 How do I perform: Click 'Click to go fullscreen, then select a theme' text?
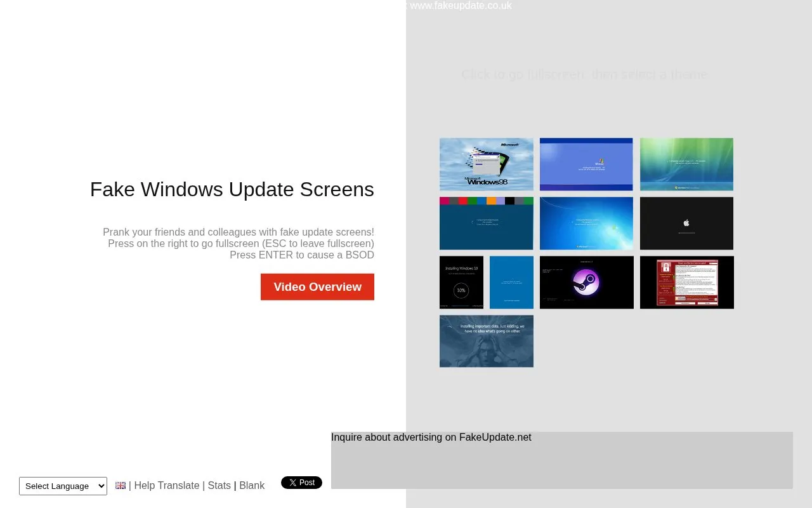584,74
